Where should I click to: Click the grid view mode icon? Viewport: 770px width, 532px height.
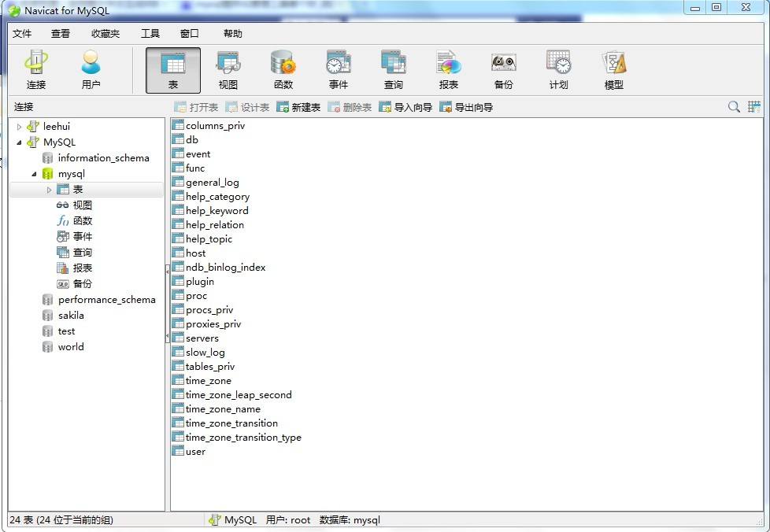click(754, 106)
